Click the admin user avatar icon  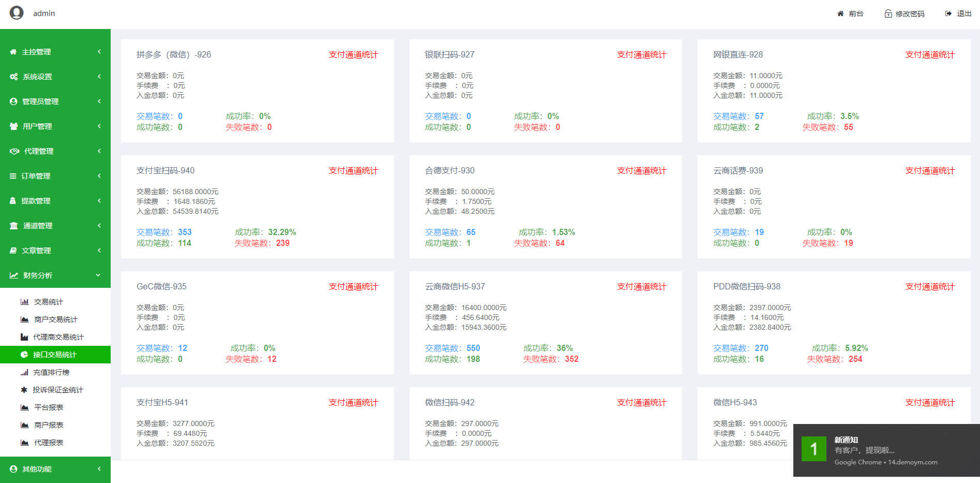tap(17, 13)
